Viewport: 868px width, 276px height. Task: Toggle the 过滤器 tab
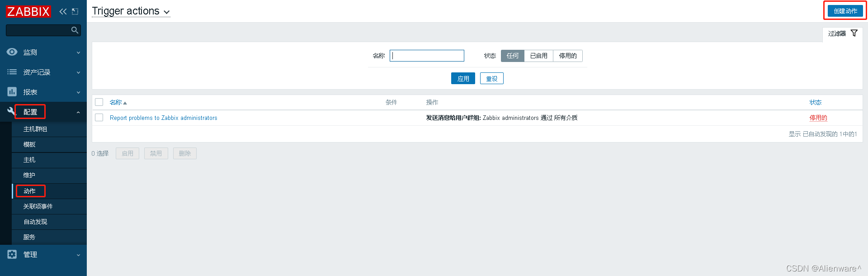pos(843,33)
